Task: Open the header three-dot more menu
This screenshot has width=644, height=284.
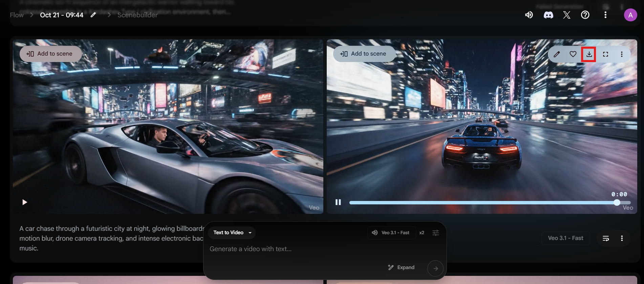Action: coord(605,15)
